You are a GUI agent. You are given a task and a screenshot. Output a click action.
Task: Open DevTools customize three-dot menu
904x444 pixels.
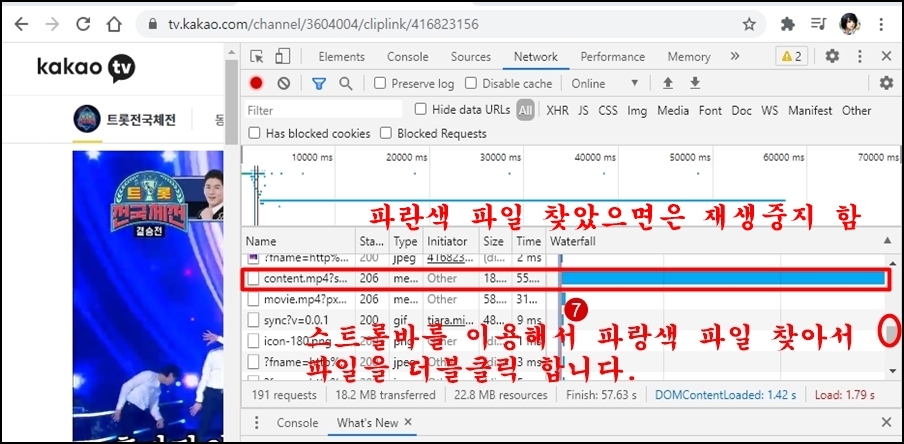click(x=860, y=56)
